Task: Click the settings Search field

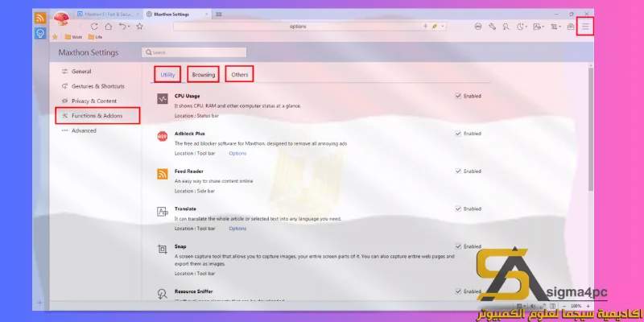Action: [x=194, y=52]
